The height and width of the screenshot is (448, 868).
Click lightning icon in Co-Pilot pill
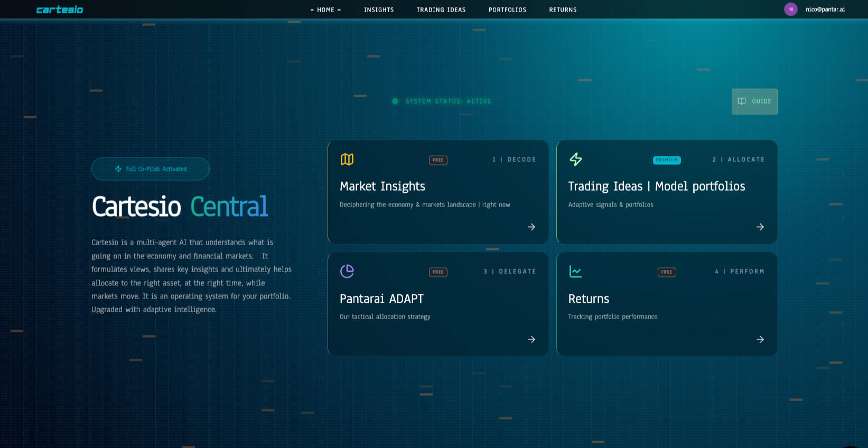point(118,169)
